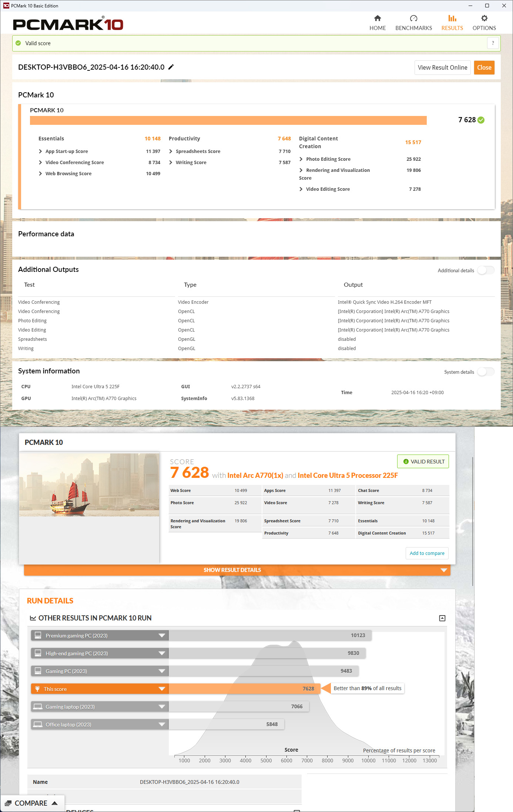This screenshot has width=513, height=812.
Task: Open the RESULTS bar chart icon
Action: (x=452, y=18)
